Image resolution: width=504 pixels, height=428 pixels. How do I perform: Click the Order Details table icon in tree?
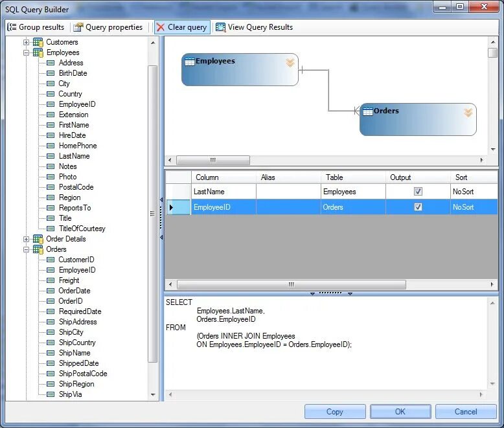[38, 239]
